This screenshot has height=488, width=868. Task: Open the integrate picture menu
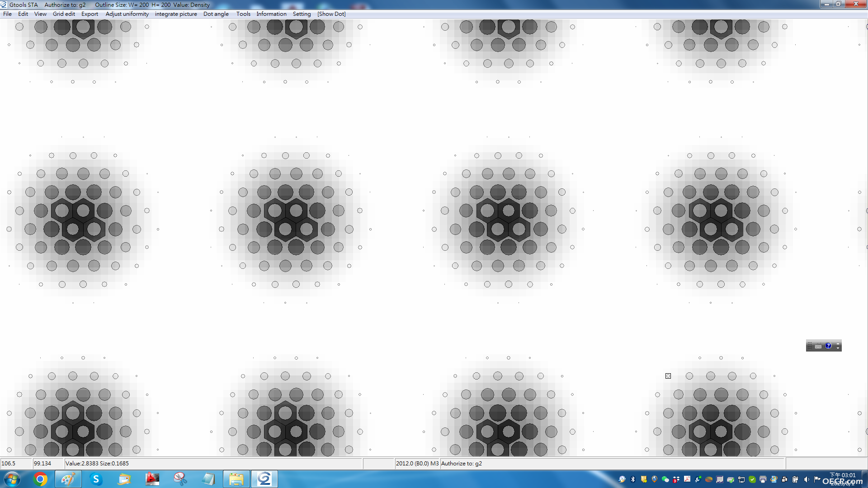(176, 14)
